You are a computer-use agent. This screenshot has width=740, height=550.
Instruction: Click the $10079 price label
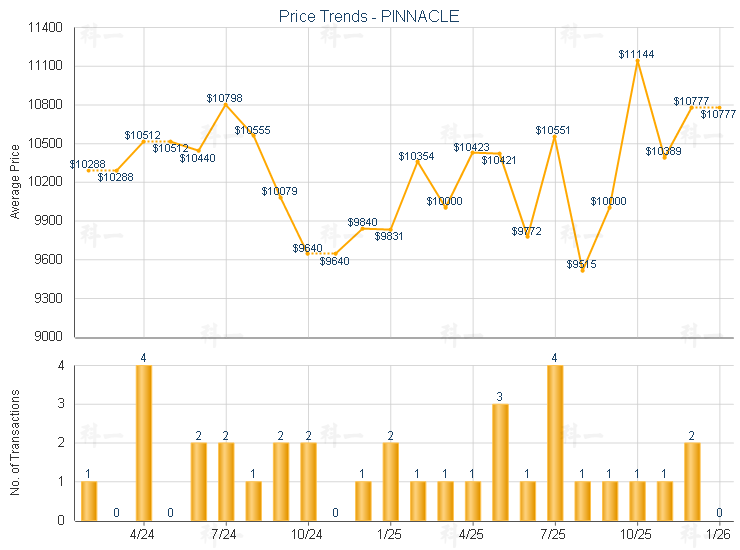coord(280,191)
